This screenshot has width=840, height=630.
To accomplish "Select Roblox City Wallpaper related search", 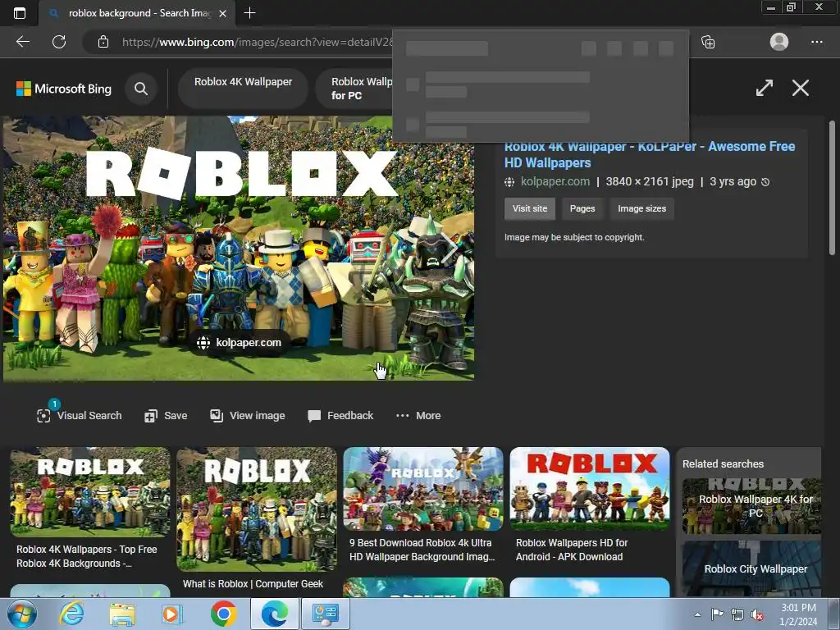I will pos(751,568).
